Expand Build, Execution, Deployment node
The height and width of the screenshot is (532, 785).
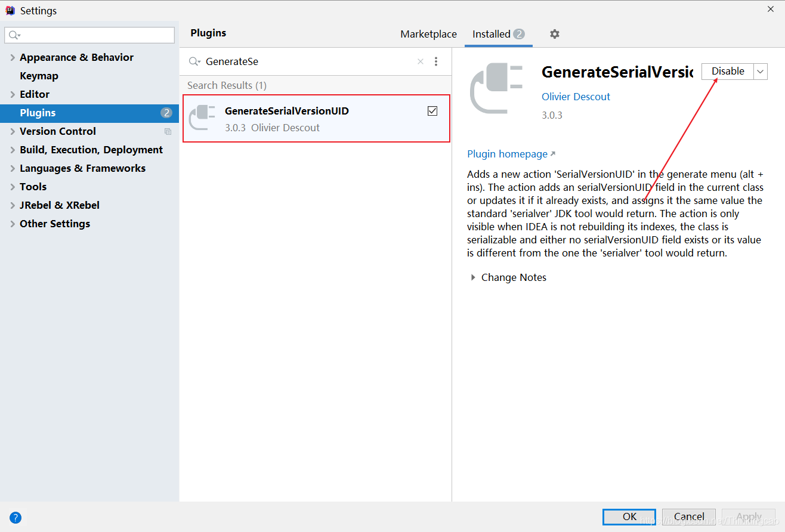point(13,150)
